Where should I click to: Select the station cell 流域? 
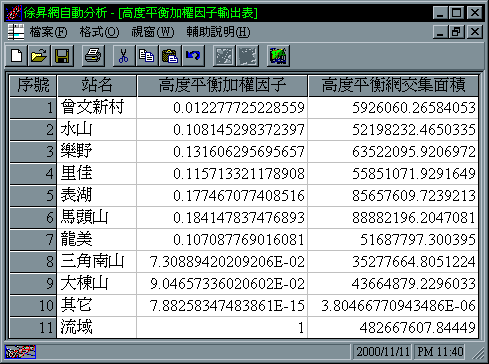click(x=97, y=328)
